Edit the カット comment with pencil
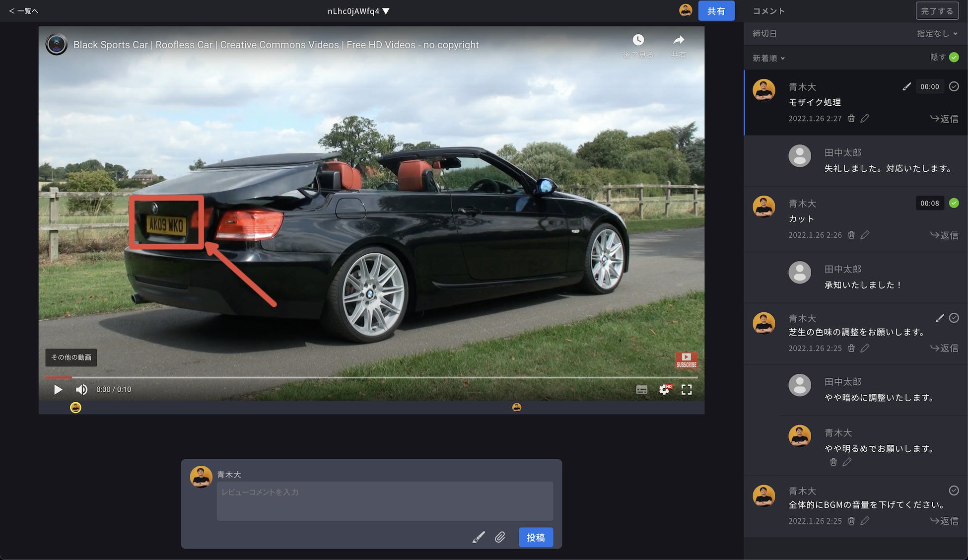Screen dimensions: 968x560 click(865, 235)
